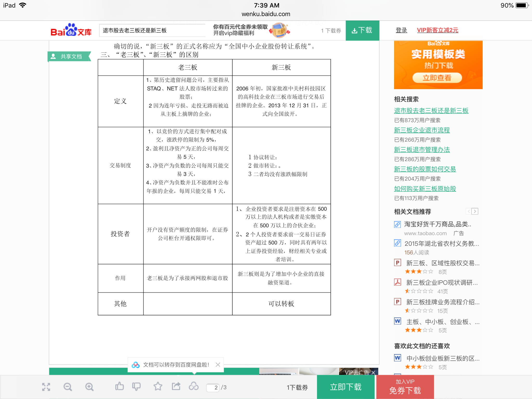Screen dimensions: 532x399
Task: Click PPT icon for 新三板挂牌业务流程介绍
Action: coord(397,301)
